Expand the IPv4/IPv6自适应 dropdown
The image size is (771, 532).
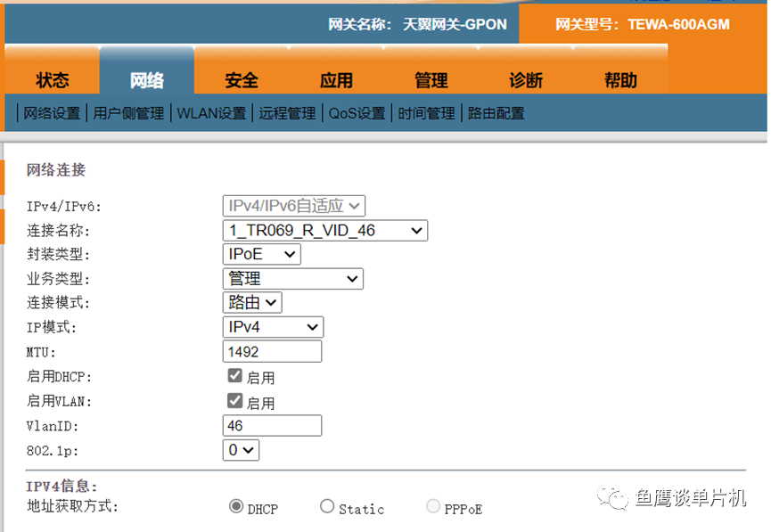tap(294, 206)
